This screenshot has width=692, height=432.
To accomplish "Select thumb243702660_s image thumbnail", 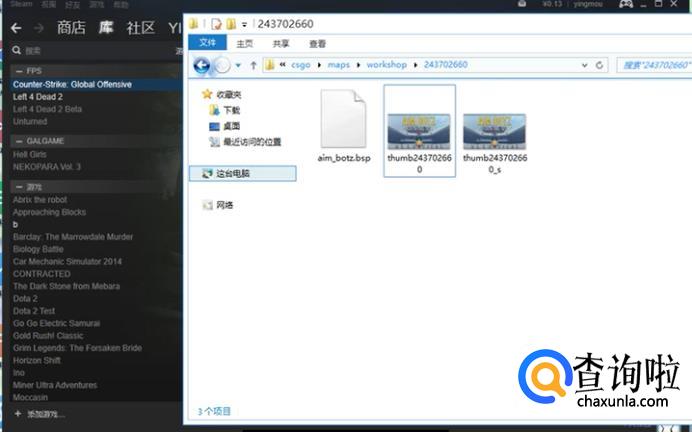I will pos(495,143).
